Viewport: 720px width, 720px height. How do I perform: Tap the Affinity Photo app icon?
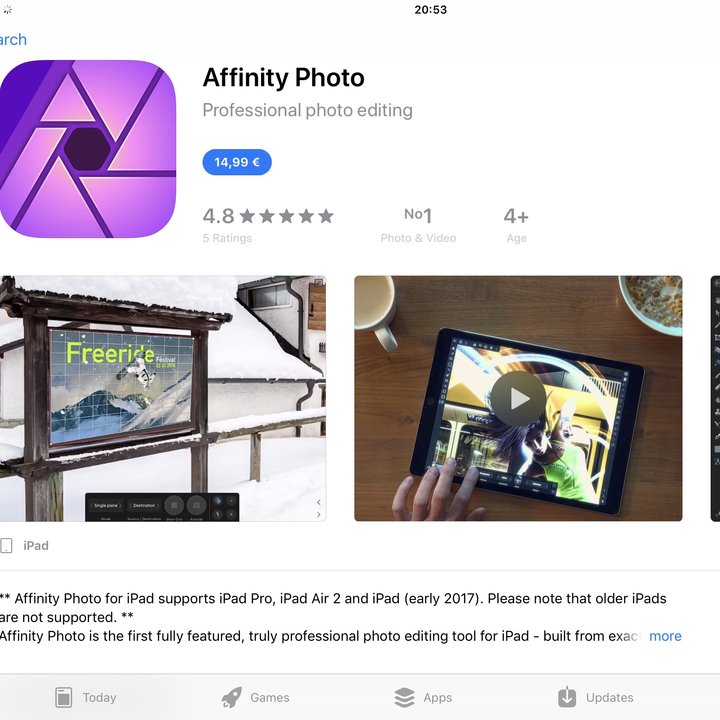87,149
